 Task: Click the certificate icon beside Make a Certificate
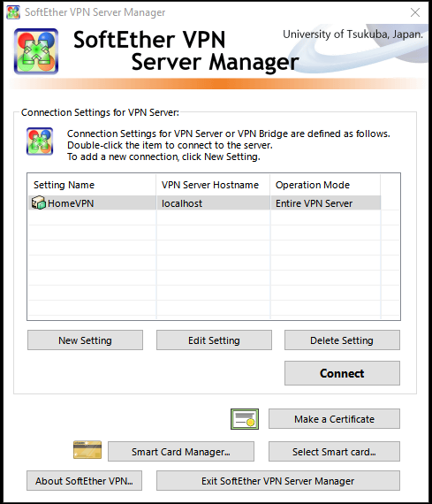pos(245,419)
